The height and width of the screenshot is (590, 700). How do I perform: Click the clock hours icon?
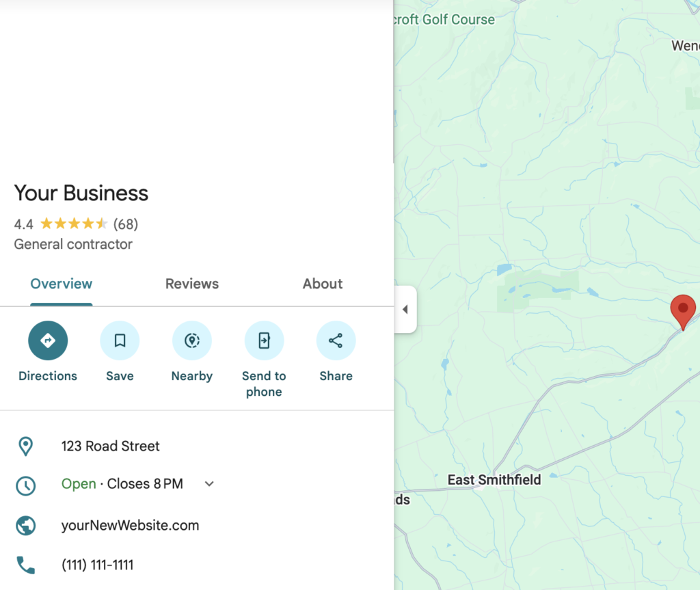(25, 485)
